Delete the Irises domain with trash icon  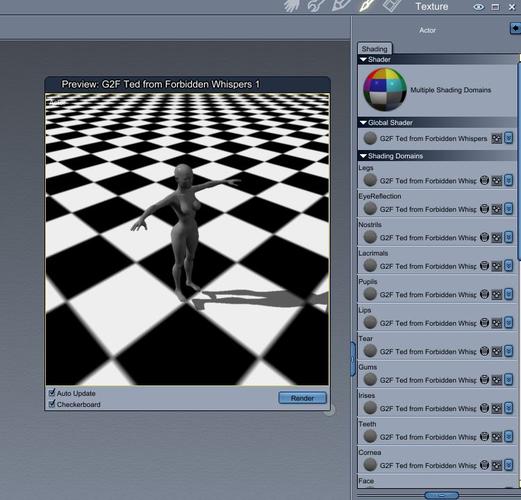click(x=484, y=408)
